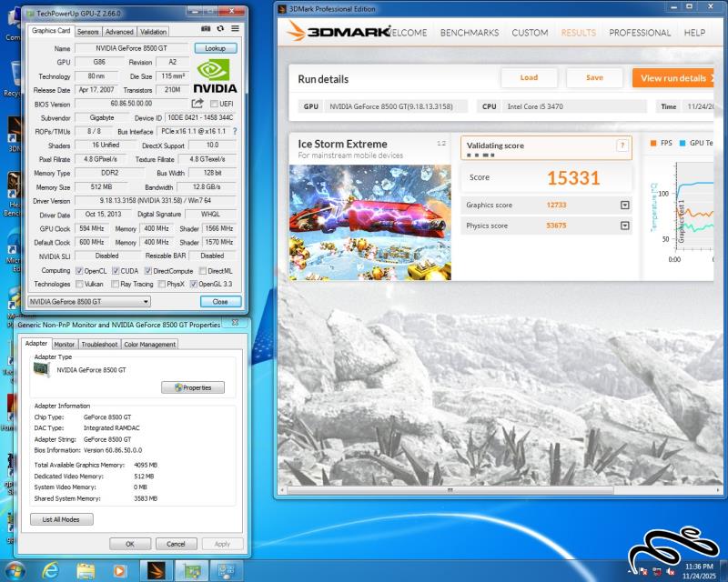Click the validating score help icon
This screenshot has width=728, height=582.
coord(622,145)
